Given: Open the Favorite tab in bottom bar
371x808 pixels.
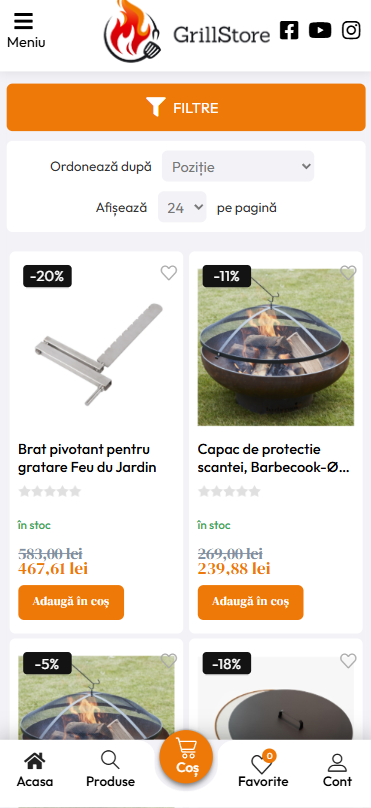Looking at the screenshot, I should (263, 769).
